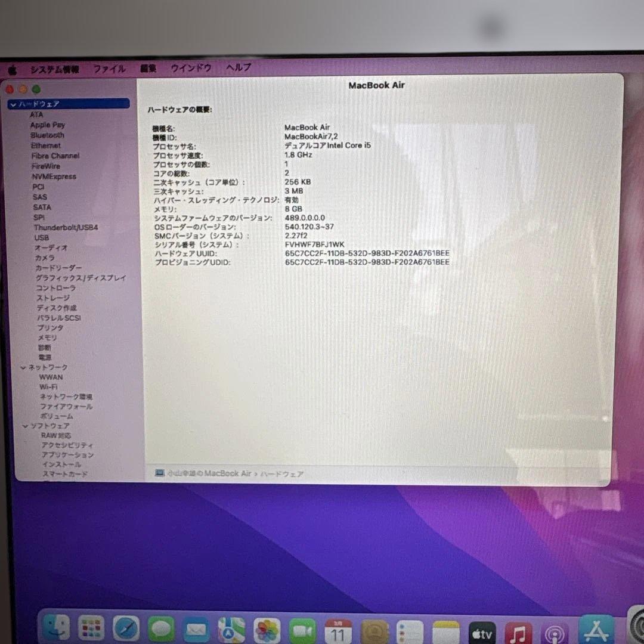Viewport: 644px width, 644px height.
Task: Open the 編集 menu
Action: click(148, 68)
